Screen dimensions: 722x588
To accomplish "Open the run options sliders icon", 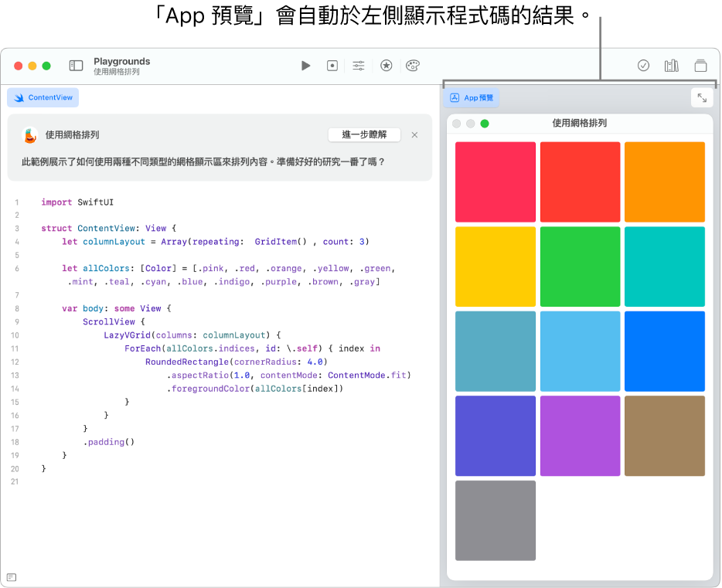I will coord(359,66).
